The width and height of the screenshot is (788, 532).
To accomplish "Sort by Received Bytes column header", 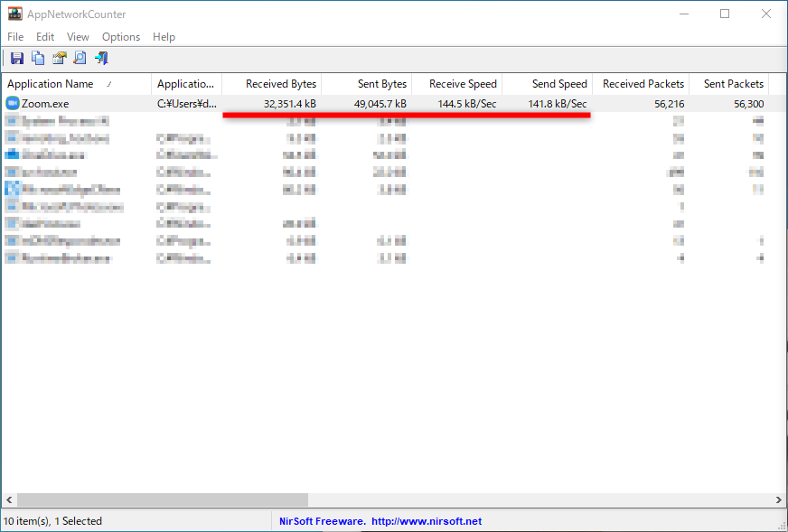I will coord(271,84).
